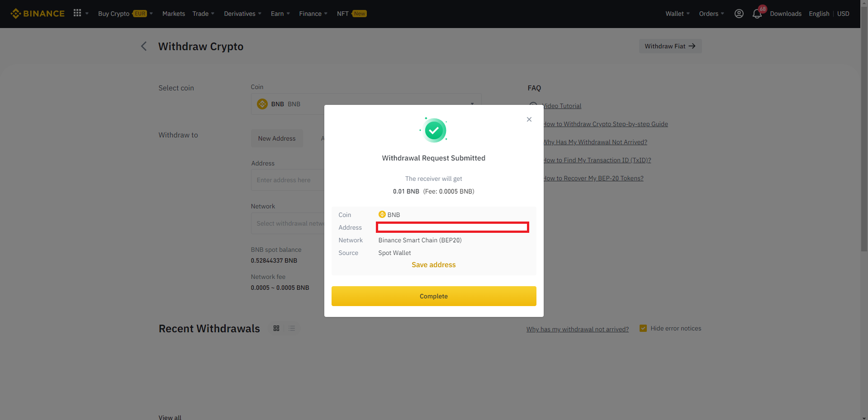Open the Video Tutorial link

coord(562,106)
